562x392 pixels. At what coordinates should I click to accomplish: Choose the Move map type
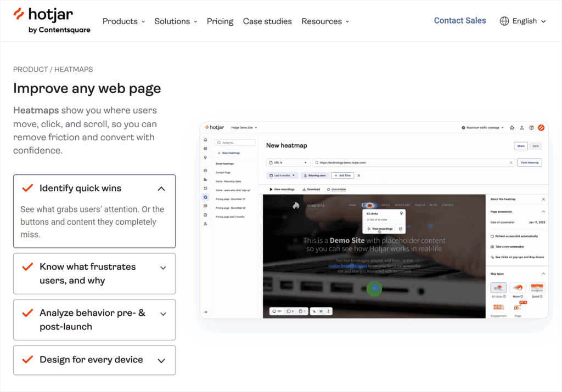pos(518,288)
